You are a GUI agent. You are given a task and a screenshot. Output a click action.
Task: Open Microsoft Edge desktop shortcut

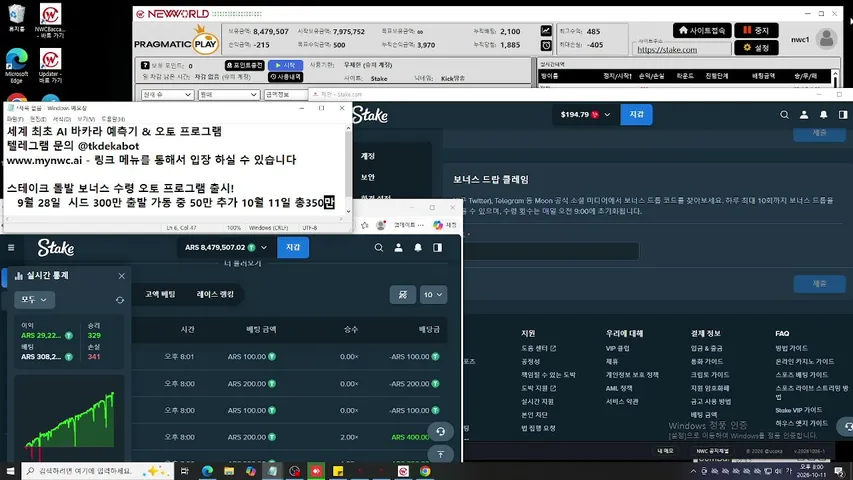[x=16, y=65]
